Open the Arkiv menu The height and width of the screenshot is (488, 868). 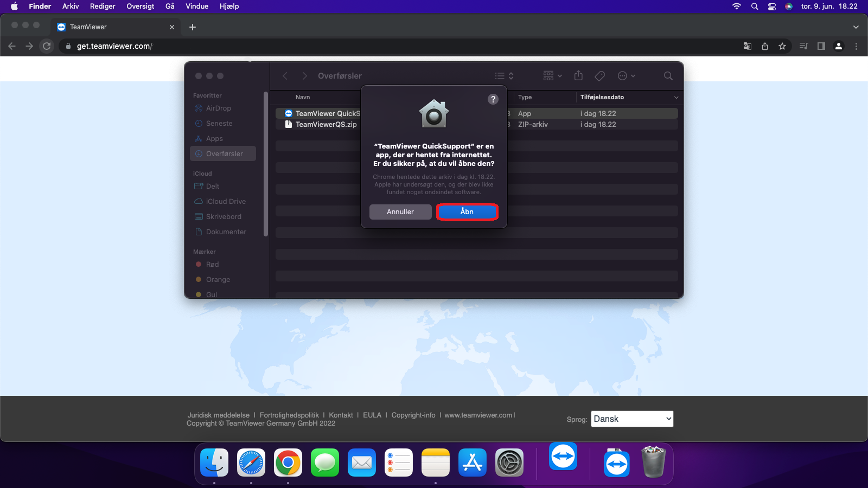coord(71,7)
